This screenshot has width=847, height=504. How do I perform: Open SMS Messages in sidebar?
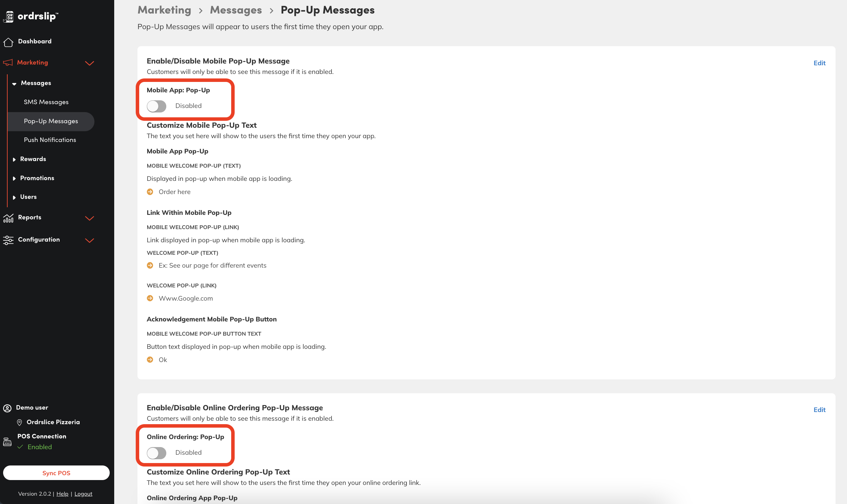click(x=46, y=102)
